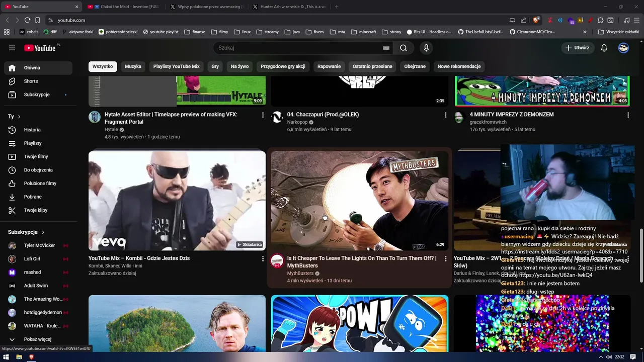Click the search magnifier button

click(404, 48)
